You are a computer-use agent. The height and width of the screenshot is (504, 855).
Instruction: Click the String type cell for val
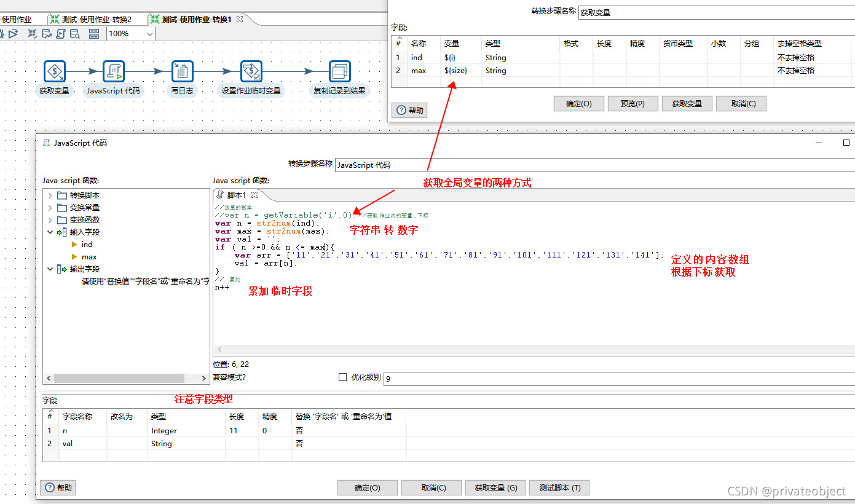click(x=186, y=443)
